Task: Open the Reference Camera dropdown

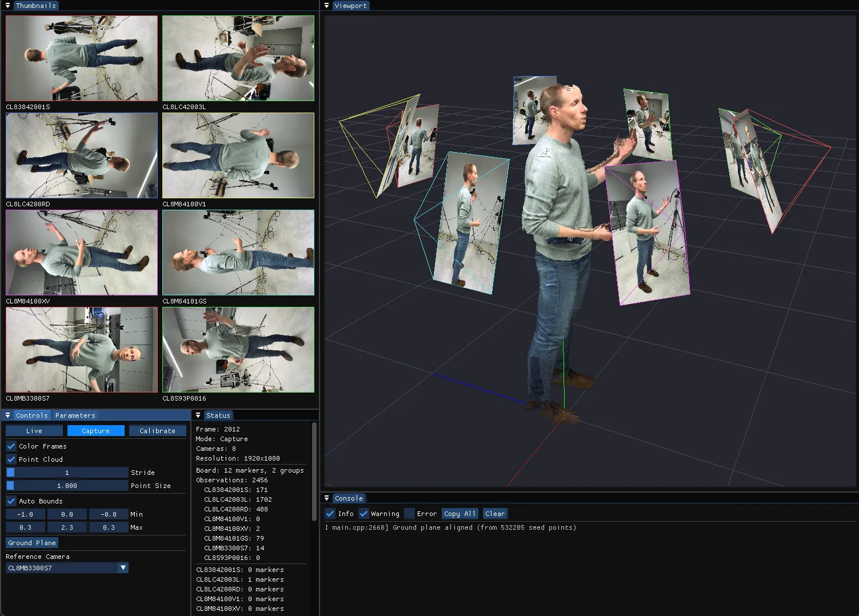Action: [122, 567]
